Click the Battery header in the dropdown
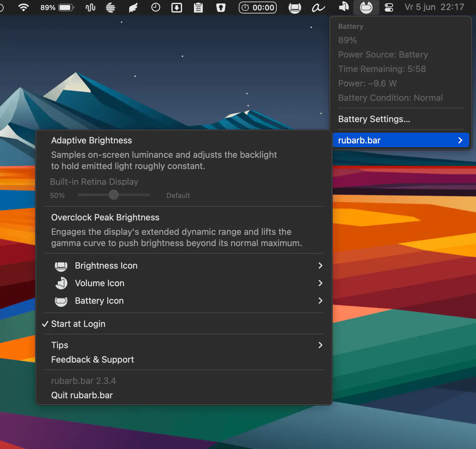This screenshot has height=449, width=476. click(x=351, y=26)
